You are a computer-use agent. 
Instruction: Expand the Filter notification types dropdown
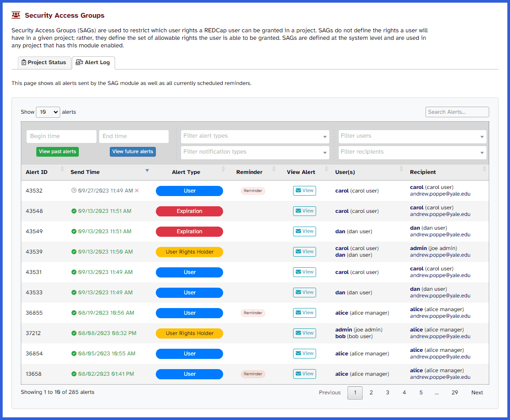255,152
